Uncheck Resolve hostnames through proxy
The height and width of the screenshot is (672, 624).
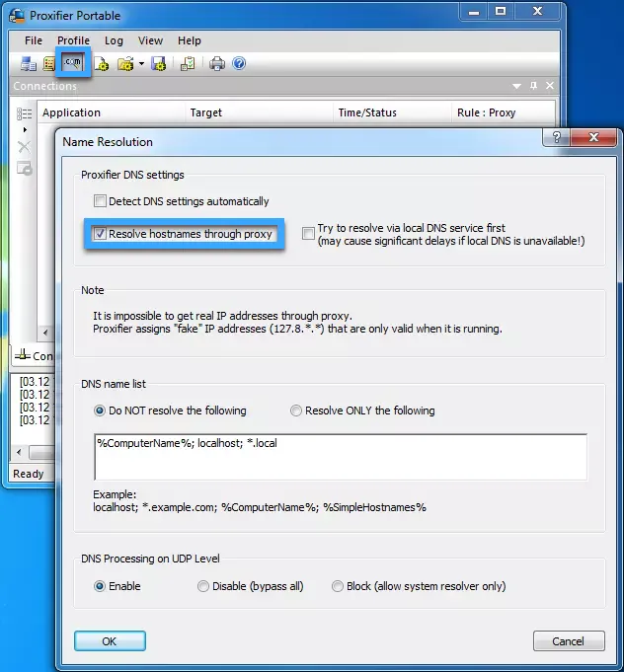coord(100,234)
